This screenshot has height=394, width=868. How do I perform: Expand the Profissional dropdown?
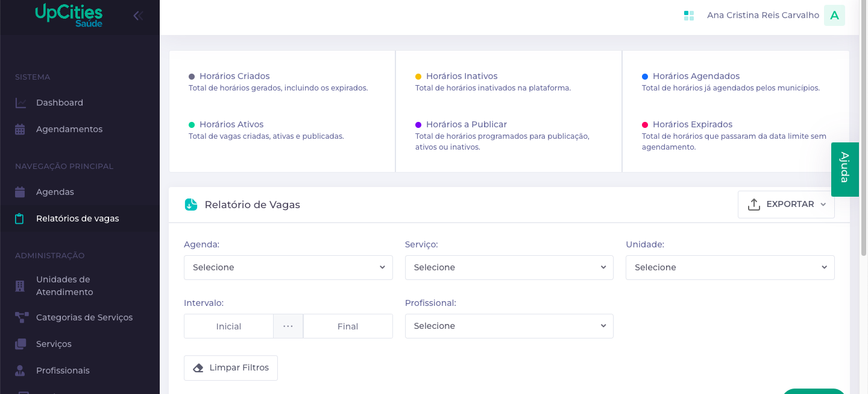[x=509, y=326]
